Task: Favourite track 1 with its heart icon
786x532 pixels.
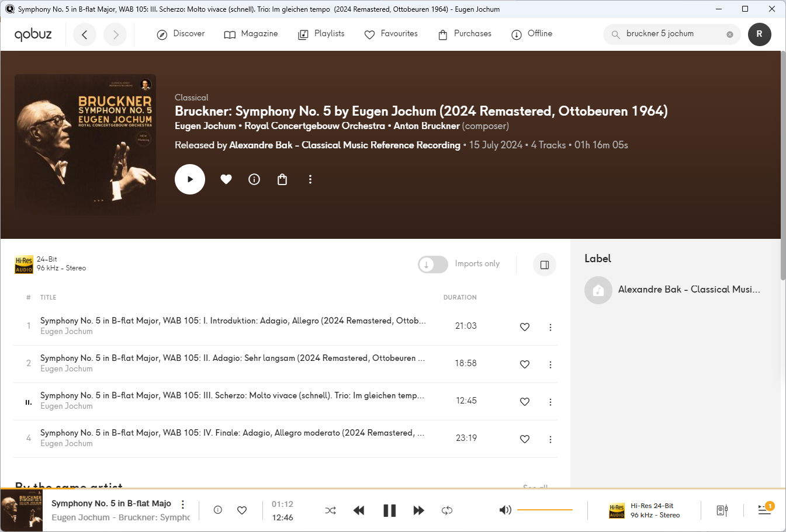Action: pyautogui.click(x=525, y=327)
